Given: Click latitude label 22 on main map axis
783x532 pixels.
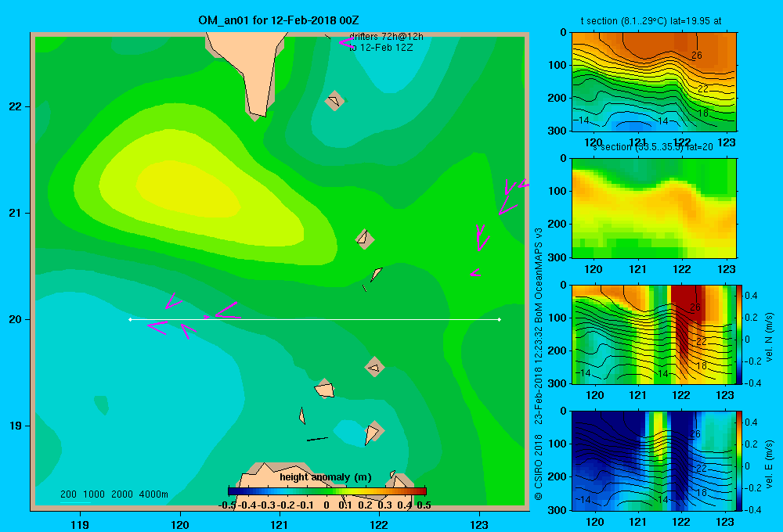Looking at the screenshot, I should tap(16, 106).
